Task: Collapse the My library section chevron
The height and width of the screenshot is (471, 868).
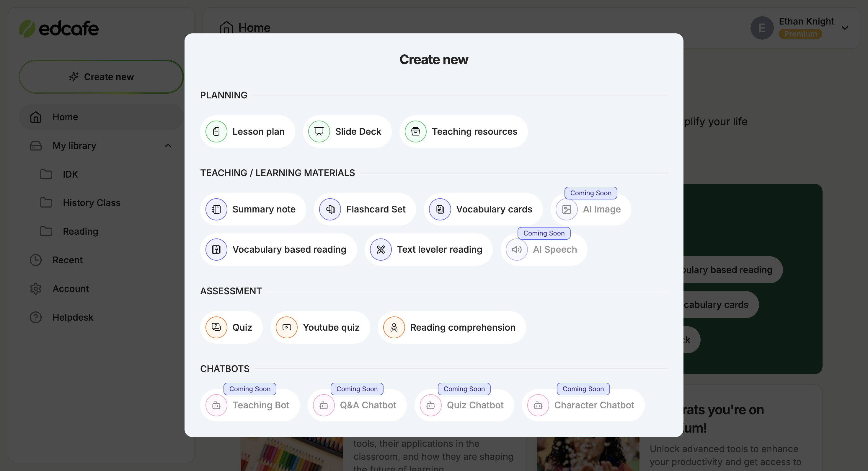Action: (x=168, y=146)
